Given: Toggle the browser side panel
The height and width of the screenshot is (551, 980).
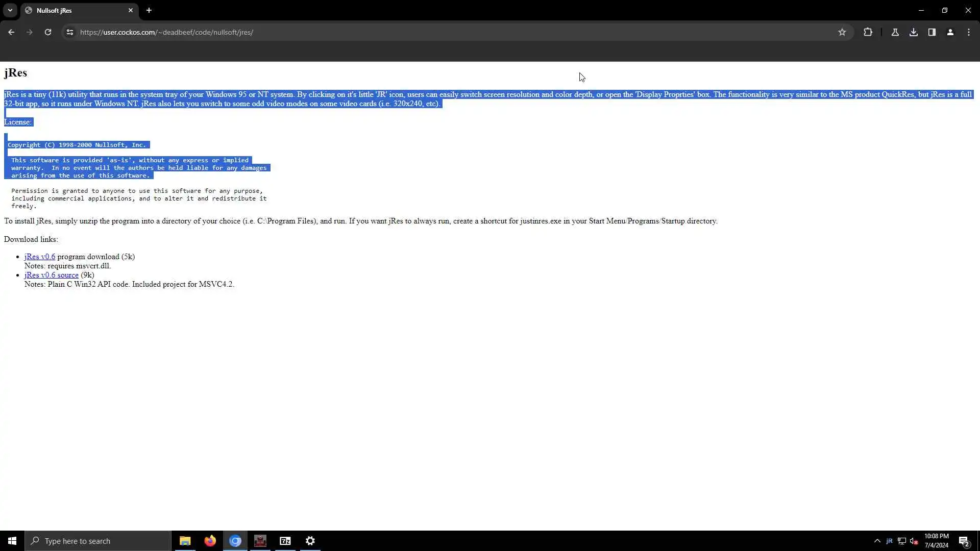Looking at the screenshot, I should [x=932, y=32].
